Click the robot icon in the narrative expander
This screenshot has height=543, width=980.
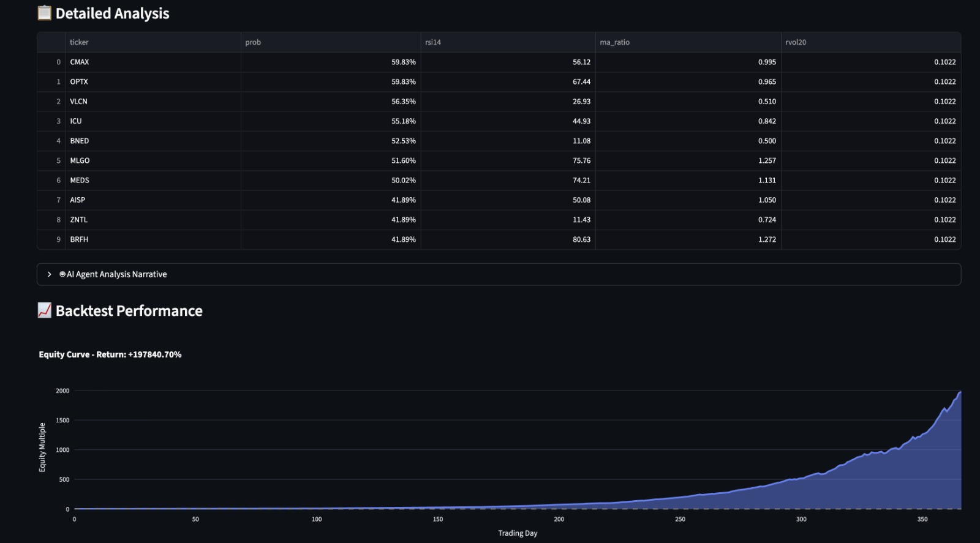[62, 274]
